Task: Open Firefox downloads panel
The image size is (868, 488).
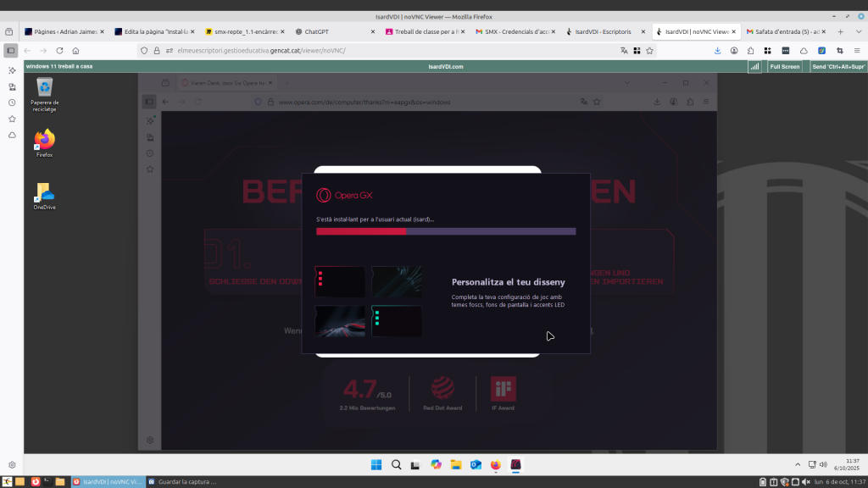Action: click(718, 51)
